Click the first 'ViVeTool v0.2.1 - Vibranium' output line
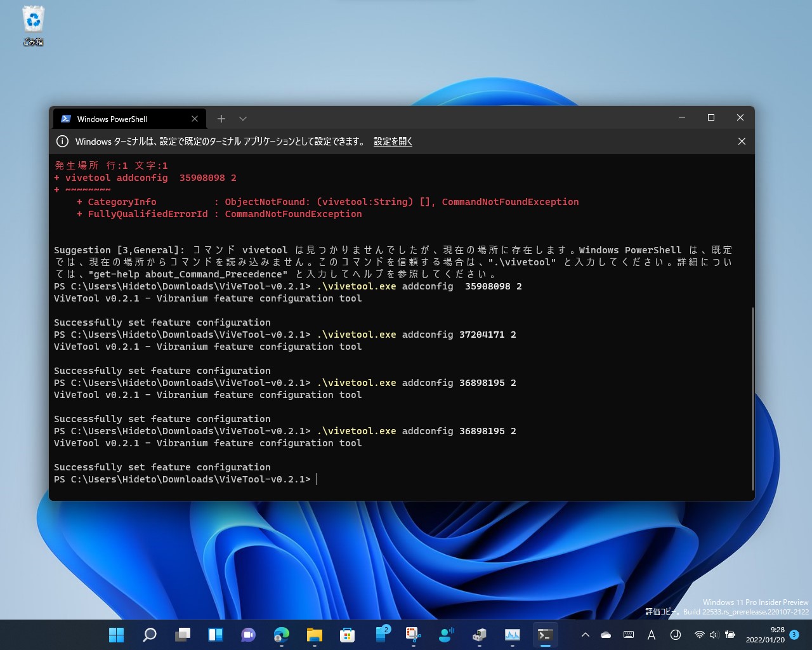 208,298
